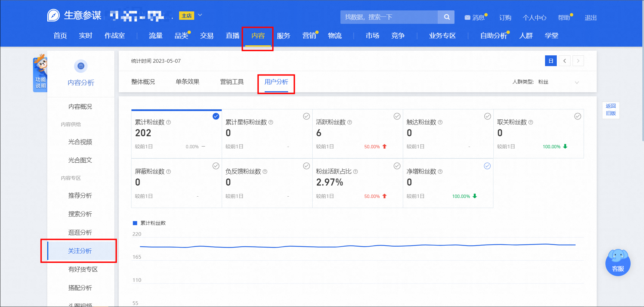Check the 累计星标粉丝数 metric checkmark
The image size is (644, 307).
coord(307,116)
